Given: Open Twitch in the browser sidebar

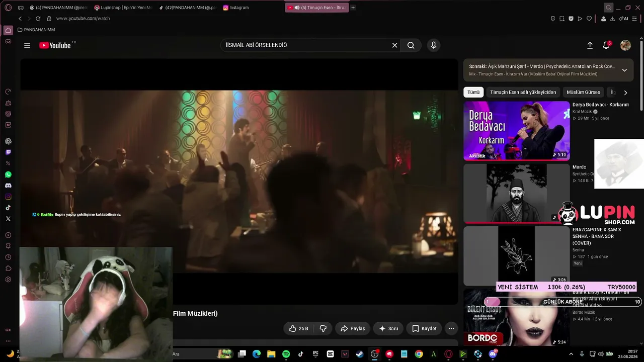Looking at the screenshot, I should 8,152.
